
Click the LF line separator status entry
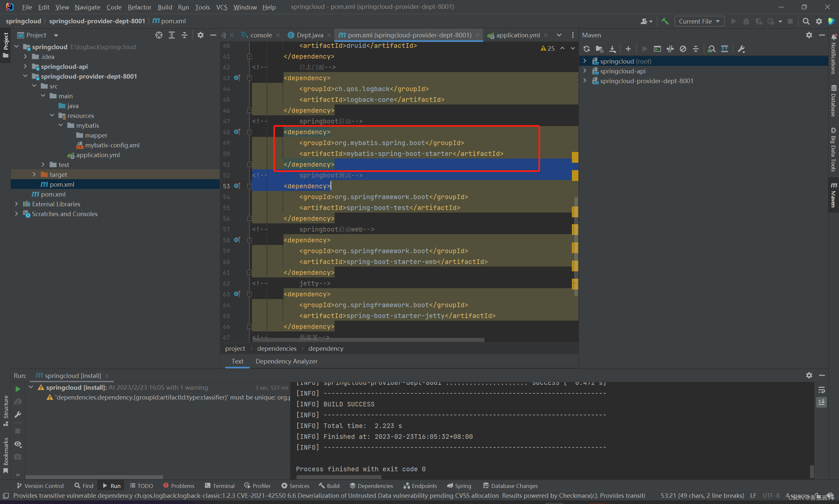(x=753, y=495)
